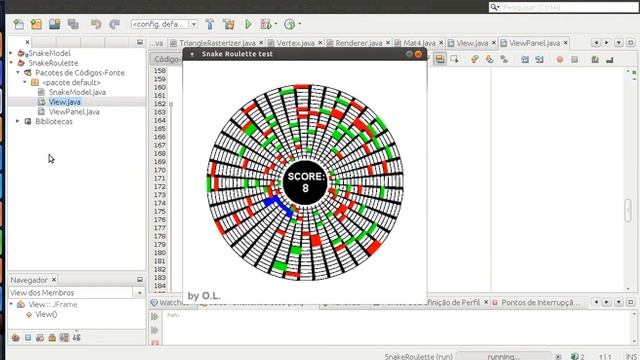This screenshot has width=640, height=360.
Task: Click the New File toolbar icon
Action: (18, 24)
